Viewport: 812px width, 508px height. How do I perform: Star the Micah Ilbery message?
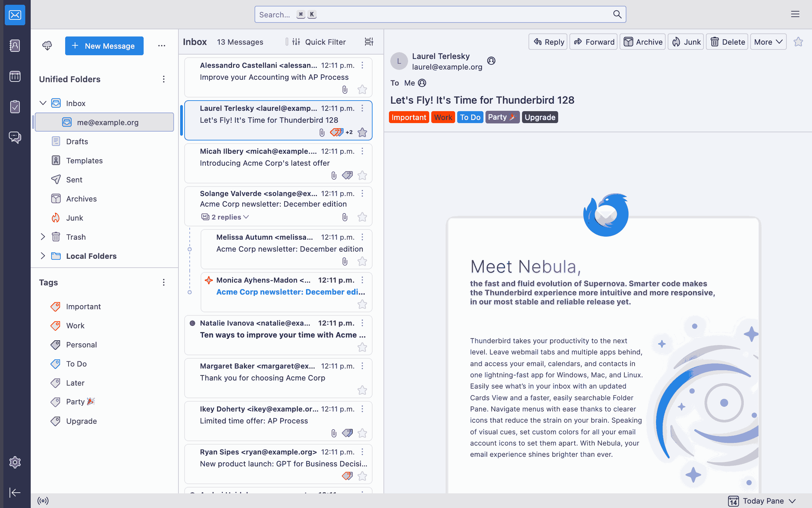(362, 175)
